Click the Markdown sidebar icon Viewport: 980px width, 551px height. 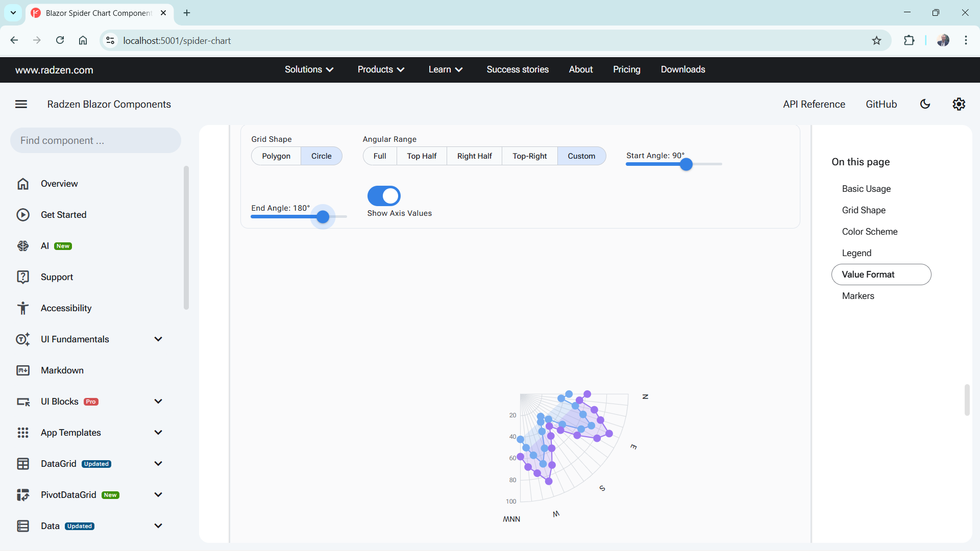pos(23,370)
